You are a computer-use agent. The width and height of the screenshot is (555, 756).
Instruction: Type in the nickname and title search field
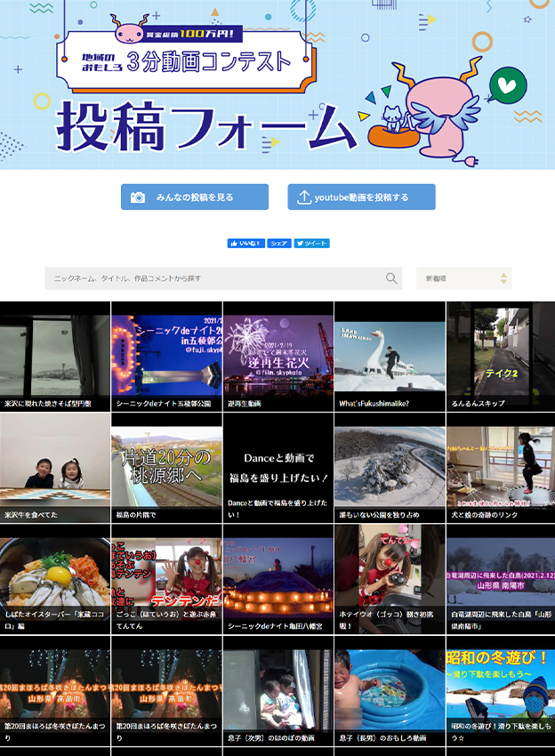pyautogui.click(x=213, y=278)
